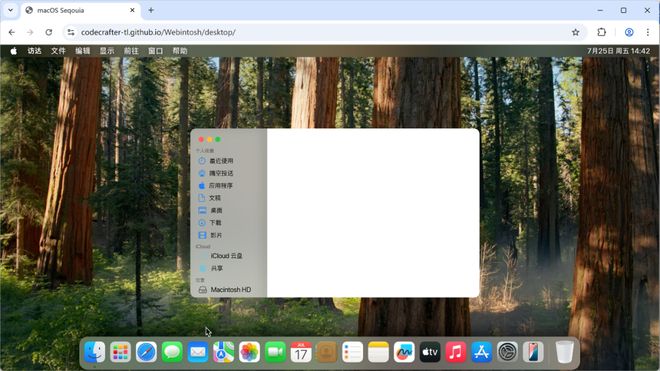This screenshot has height=371, width=660.
Task: Open the Music app in the dock
Action: click(x=455, y=352)
